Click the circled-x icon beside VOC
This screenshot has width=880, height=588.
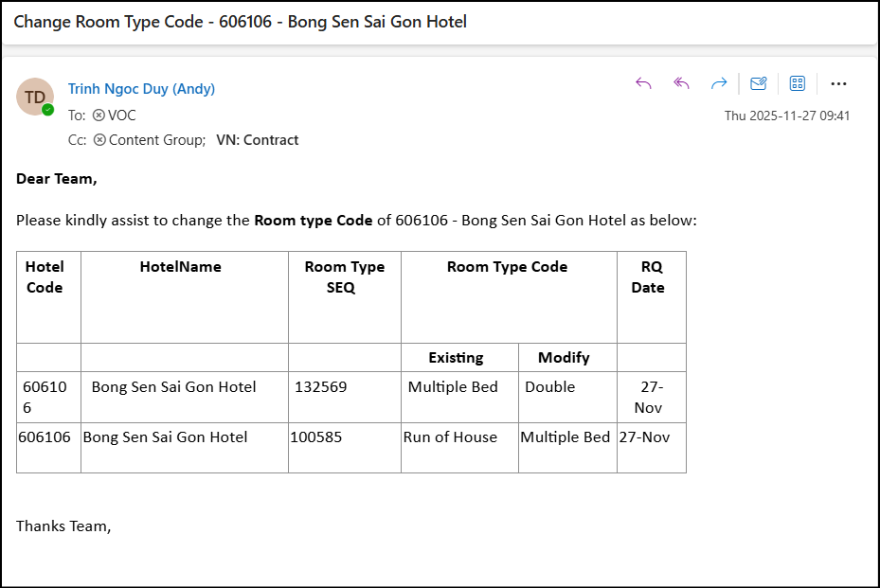pyautogui.click(x=99, y=116)
